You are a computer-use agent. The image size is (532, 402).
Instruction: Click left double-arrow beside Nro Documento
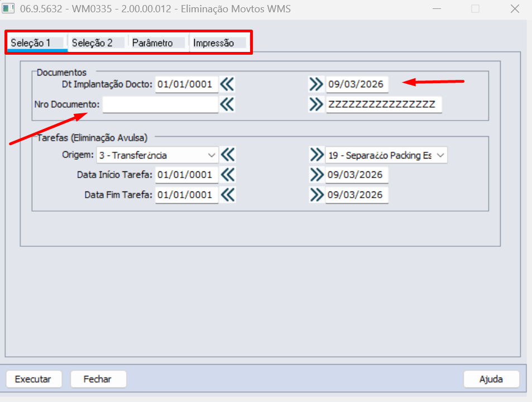click(227, 104)
